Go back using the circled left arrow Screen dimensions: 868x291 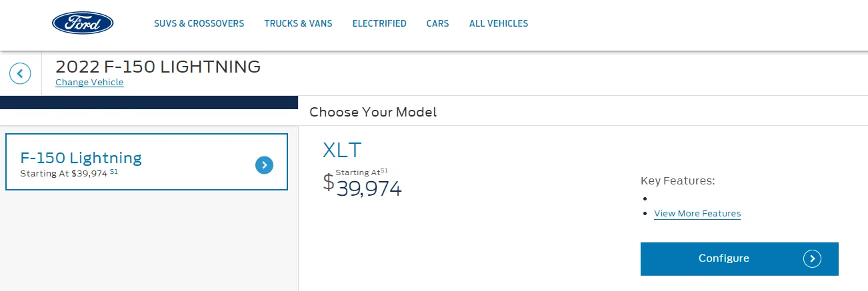click(x=21, y=73)
